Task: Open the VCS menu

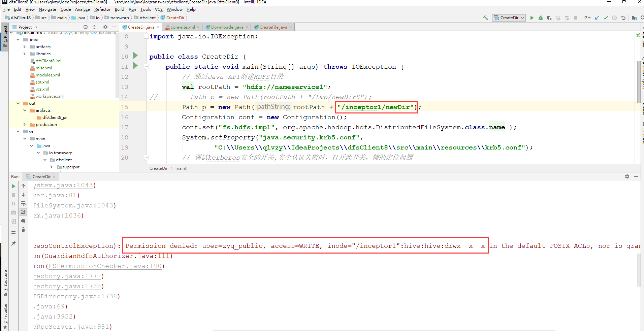Action: [159, 9]
